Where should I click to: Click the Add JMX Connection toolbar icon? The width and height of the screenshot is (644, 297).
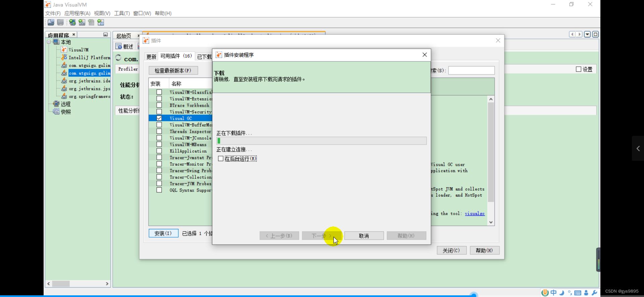click(x=82, y=22)
